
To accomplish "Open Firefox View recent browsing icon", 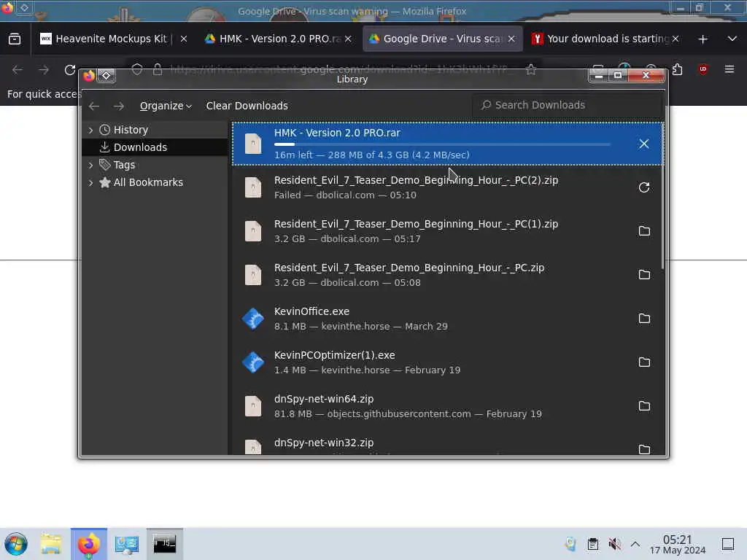I will 15,39.
